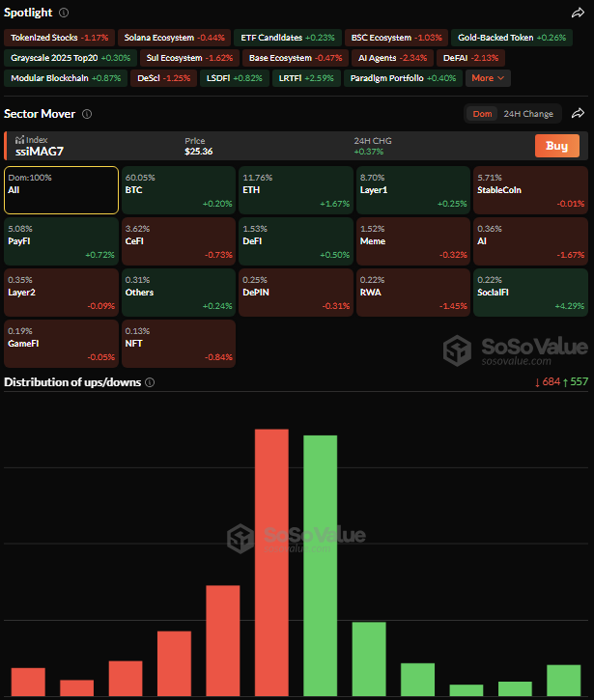
Task: Select the Meme sector tile
Action: point(413,241)
